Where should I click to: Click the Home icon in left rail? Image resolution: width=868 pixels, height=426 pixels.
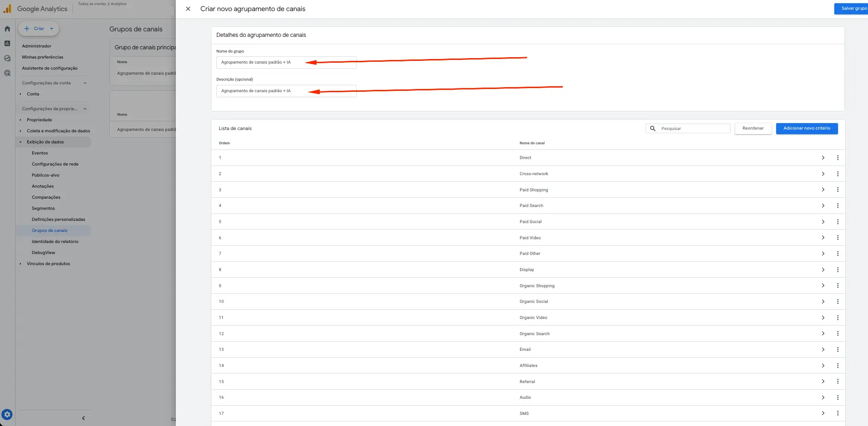(7, 29)
